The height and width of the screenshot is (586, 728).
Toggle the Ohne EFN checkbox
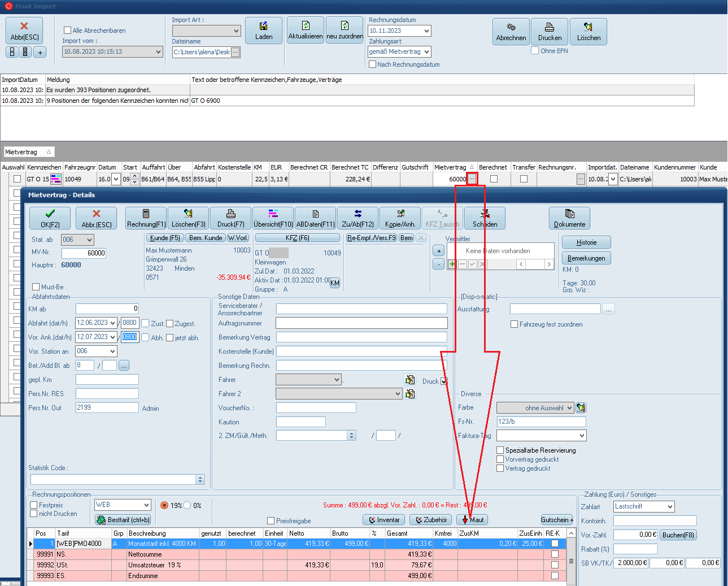click(x=535, y=51)
